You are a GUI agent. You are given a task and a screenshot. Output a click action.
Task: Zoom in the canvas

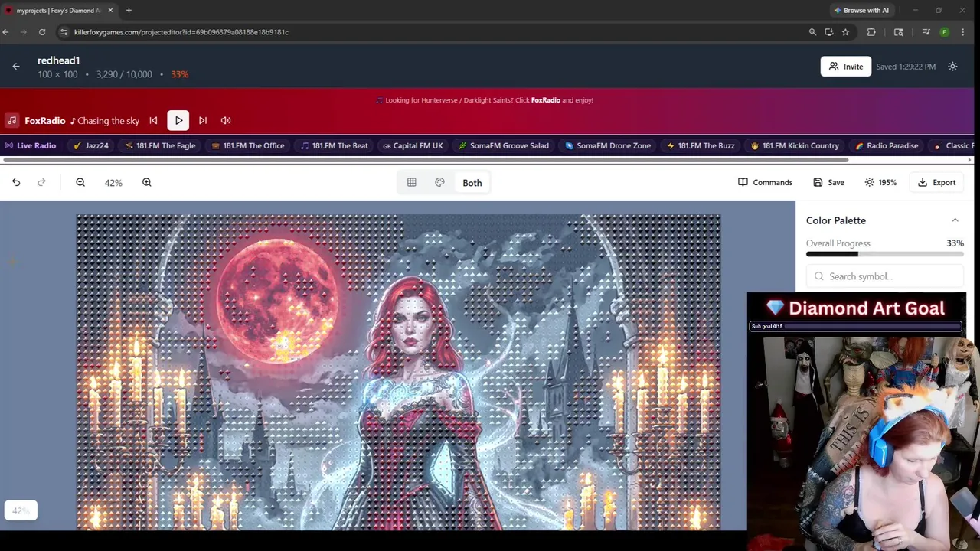pos(146,182)
